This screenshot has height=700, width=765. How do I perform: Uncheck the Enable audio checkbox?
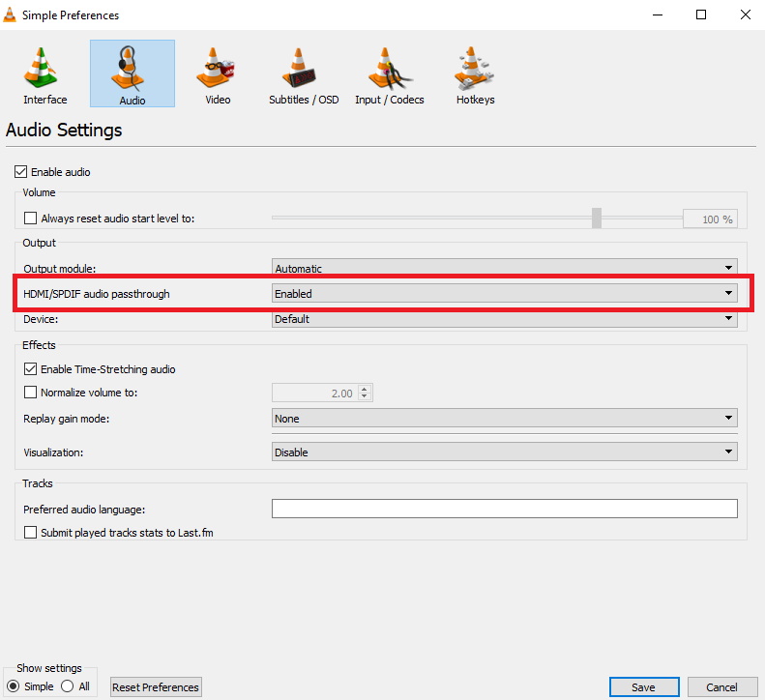[21, 172]
